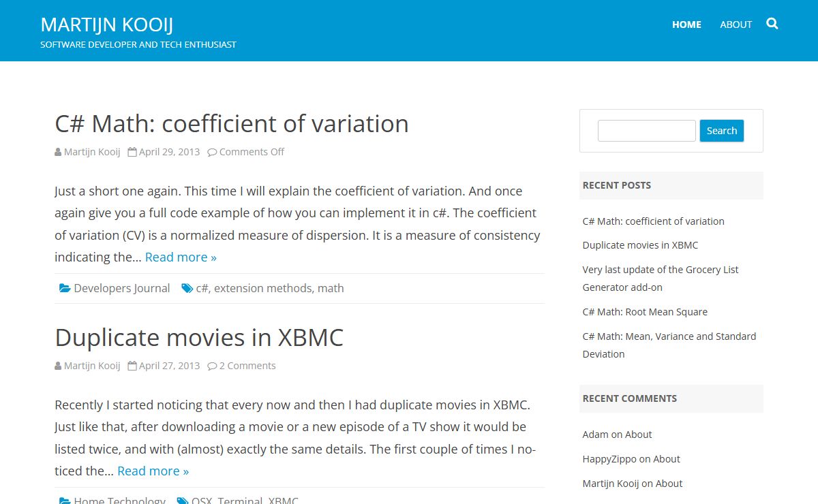Open the ABOUT page from navigation
The width and height of the screenshot is (818, 504).
click(x=736, y=25)
